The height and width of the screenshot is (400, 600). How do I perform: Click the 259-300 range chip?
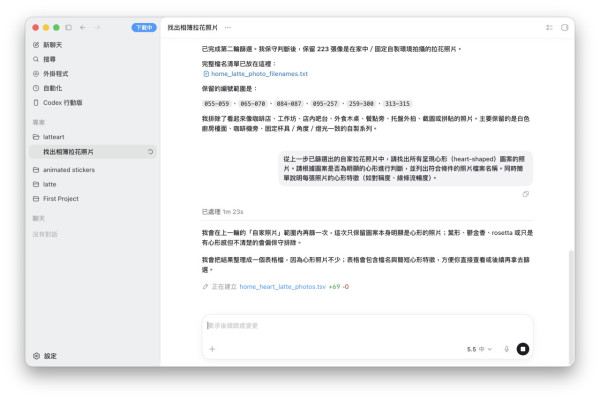(x=361, y=104)
